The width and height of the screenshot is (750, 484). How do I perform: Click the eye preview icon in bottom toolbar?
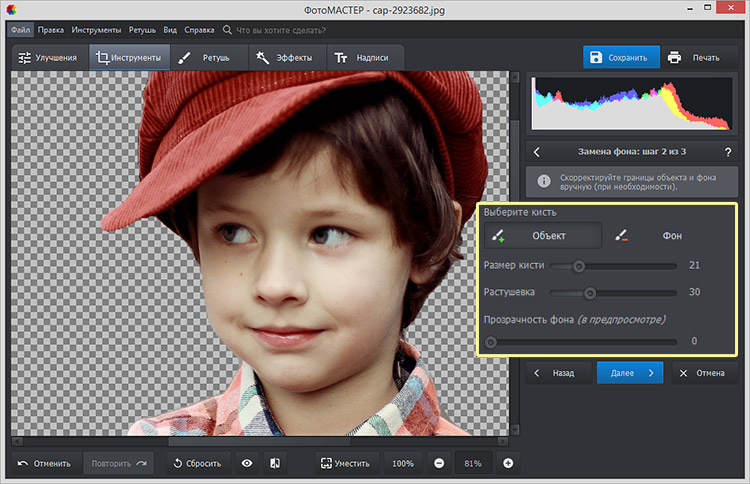pyautogui.click(x=246, y=463)
